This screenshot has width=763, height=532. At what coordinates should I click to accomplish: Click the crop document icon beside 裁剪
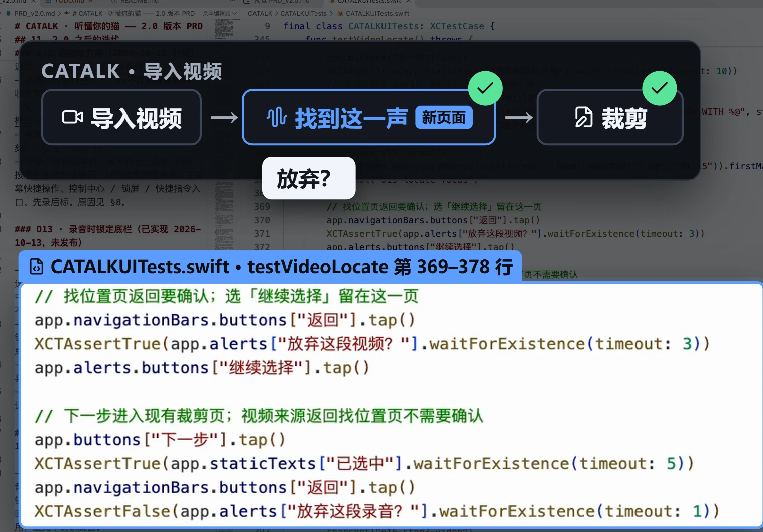584,117
